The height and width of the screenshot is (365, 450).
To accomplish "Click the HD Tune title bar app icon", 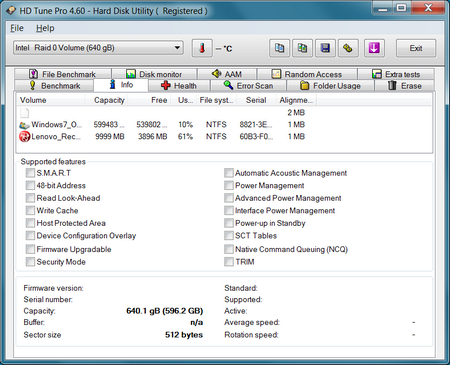I will [x=11, y=10].
